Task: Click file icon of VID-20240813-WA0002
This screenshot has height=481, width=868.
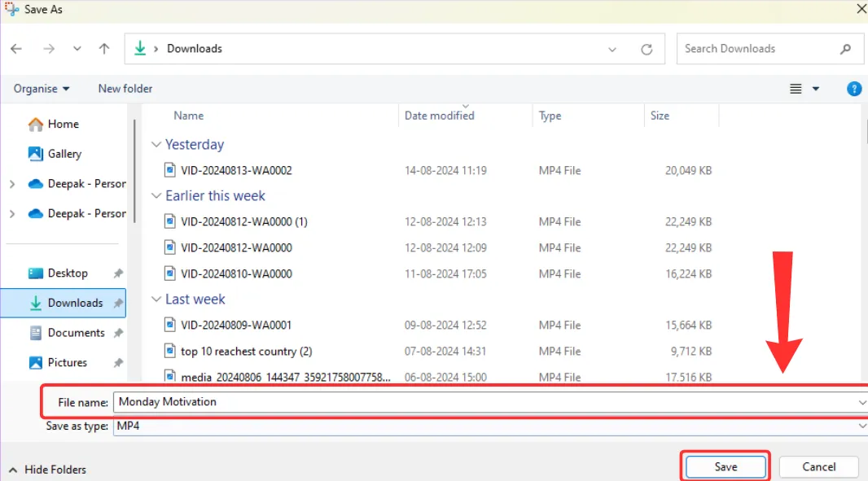Action: [x=170, y=170]
